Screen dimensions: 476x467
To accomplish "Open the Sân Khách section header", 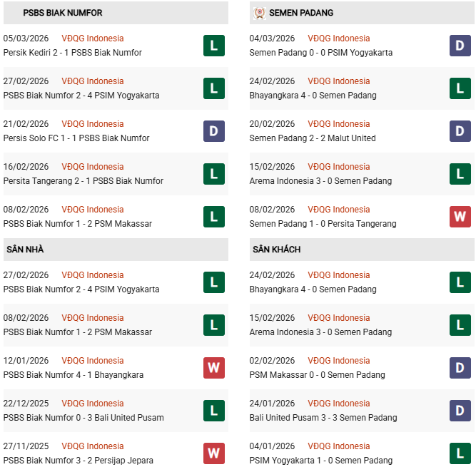I will point(276,250).
